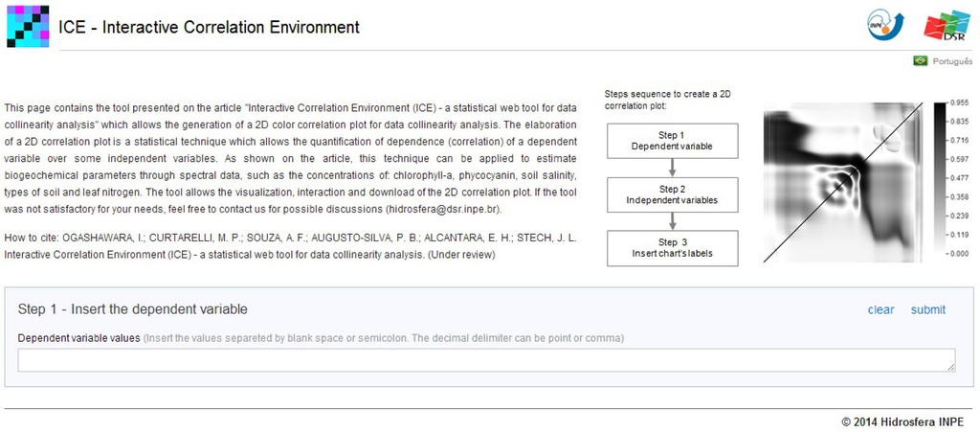Screen dimensions: 980x432
Task: Switch language to Português
Action: 952,60
